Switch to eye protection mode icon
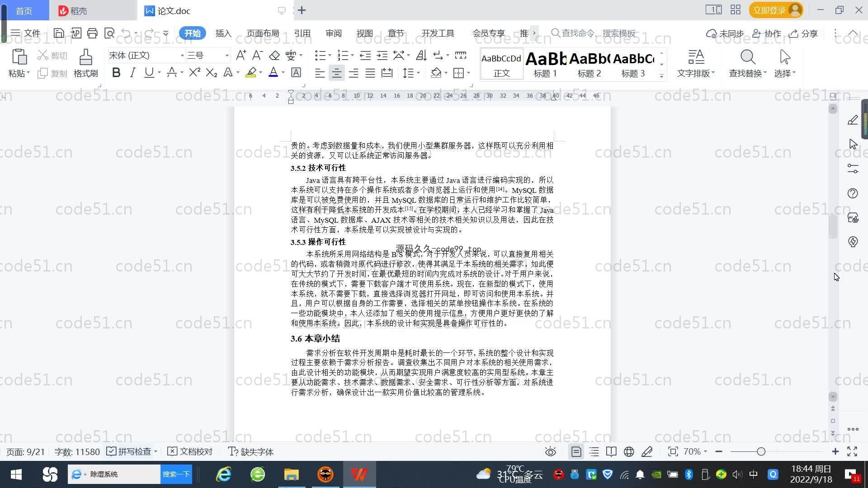Screen dimensions: 868x488 550,451
